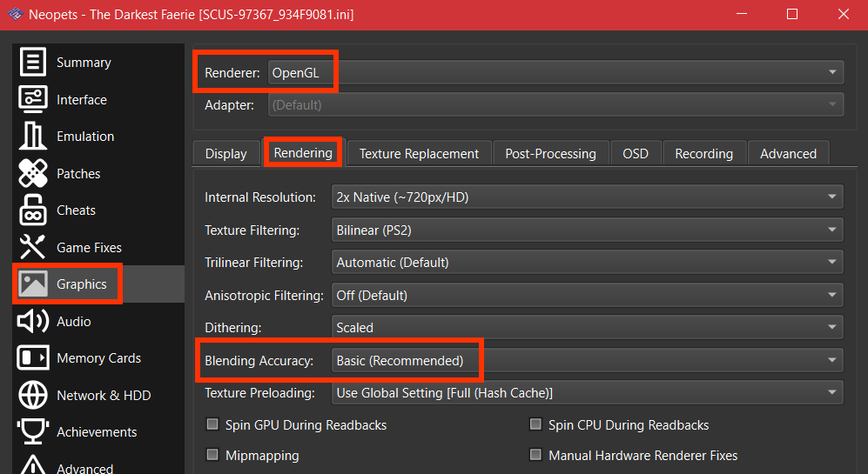Click the Renderer label
The width and height of the screenshot is (868, 474).
pos(232,72)
